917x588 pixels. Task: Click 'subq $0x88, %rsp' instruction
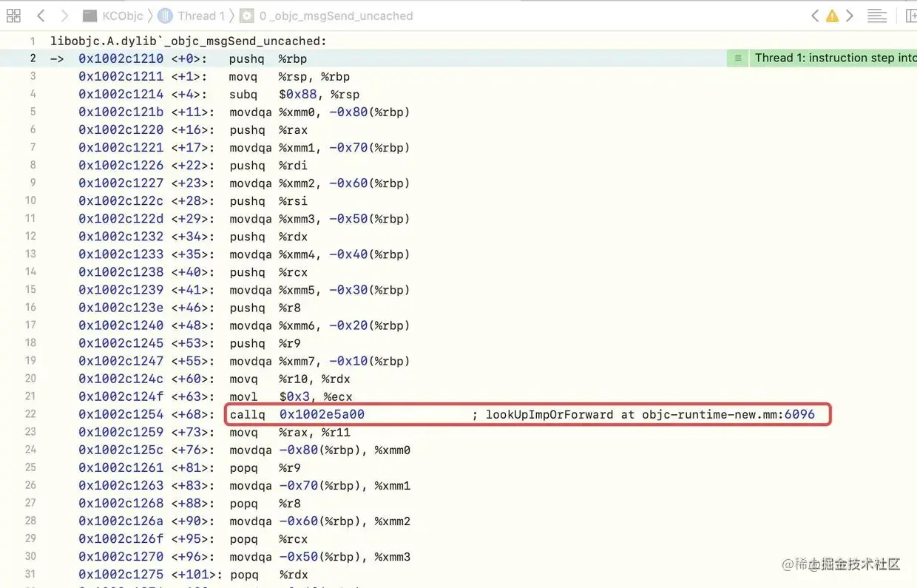[x=294, y=94]
